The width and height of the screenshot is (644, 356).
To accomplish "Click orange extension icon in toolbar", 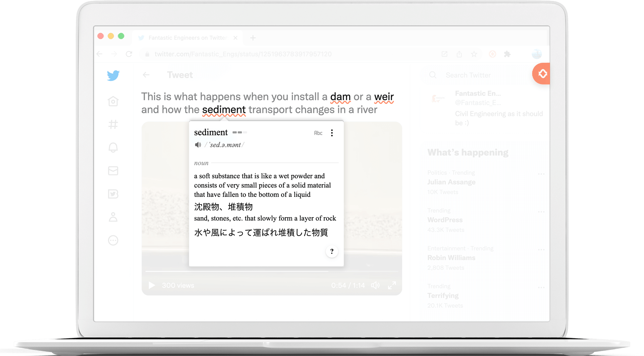I will (492, 54).
